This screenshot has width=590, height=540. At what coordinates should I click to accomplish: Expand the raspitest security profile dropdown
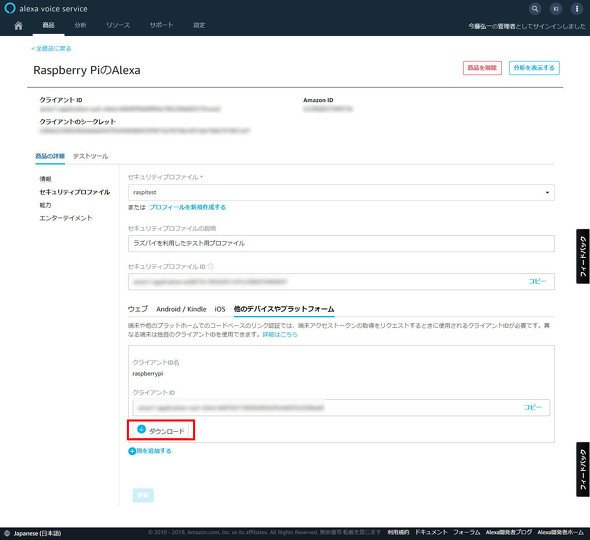coord(341,192)
